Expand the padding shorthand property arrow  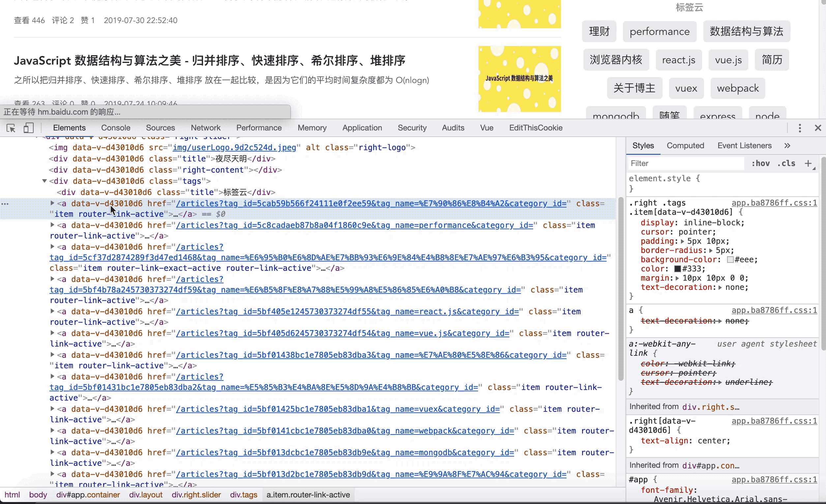683,241
